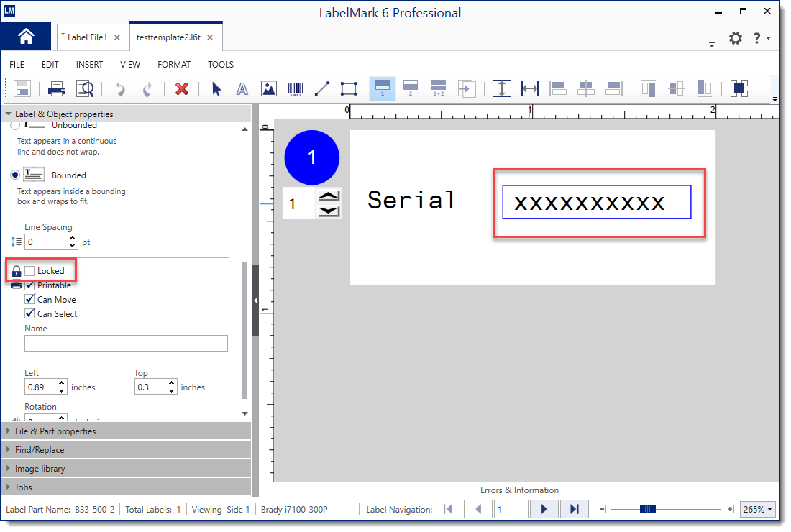The height and width of the screenshot is (532, 791).
Task: Switch to the Label File1 tab
Action: pyautogui.click(x=87, y=37)
